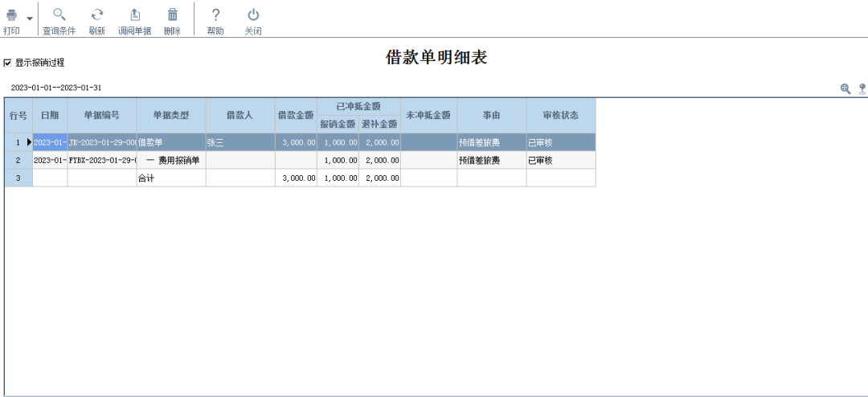Click the 事由 column header

pos(491,115)
